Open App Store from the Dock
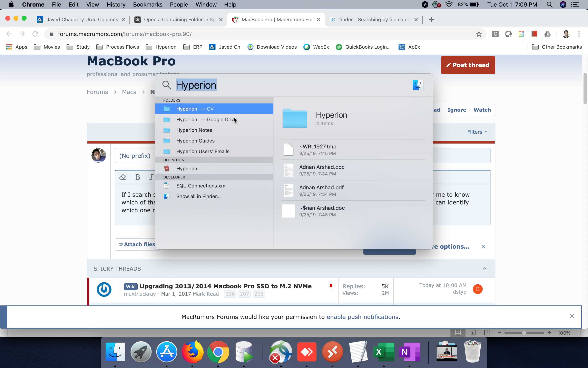Viewport: 588px width, 368px height. pyautogui.click(x=167, y=351)
